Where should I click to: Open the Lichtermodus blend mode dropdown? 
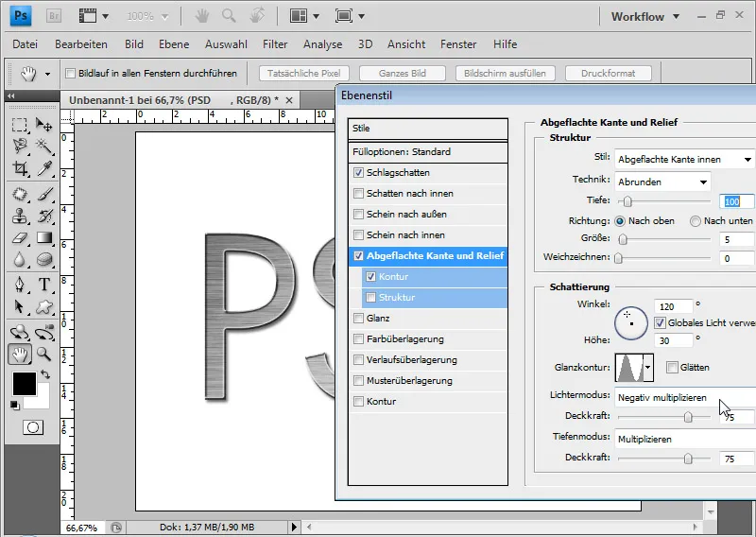pyautogui.click(x=685, y=398)
